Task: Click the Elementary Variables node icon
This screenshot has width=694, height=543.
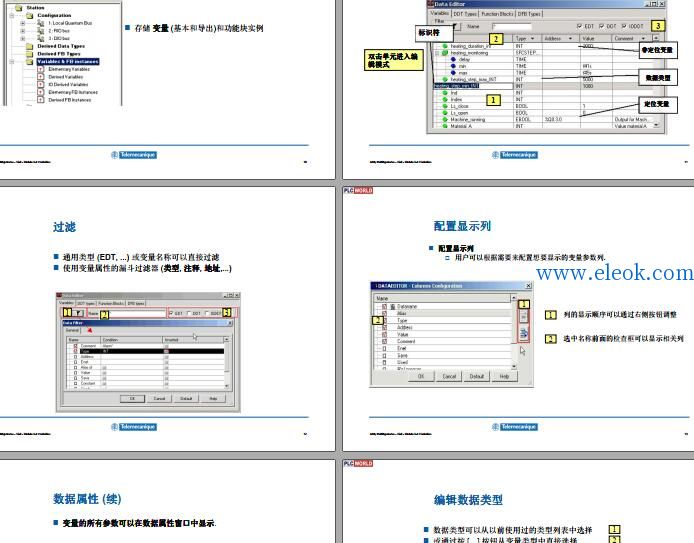Action: tap(41, 69)
